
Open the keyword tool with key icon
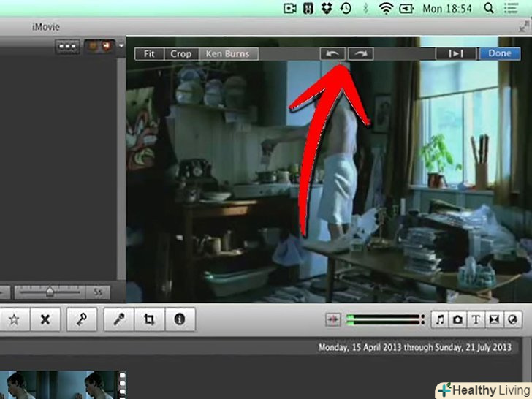point(82,319)
